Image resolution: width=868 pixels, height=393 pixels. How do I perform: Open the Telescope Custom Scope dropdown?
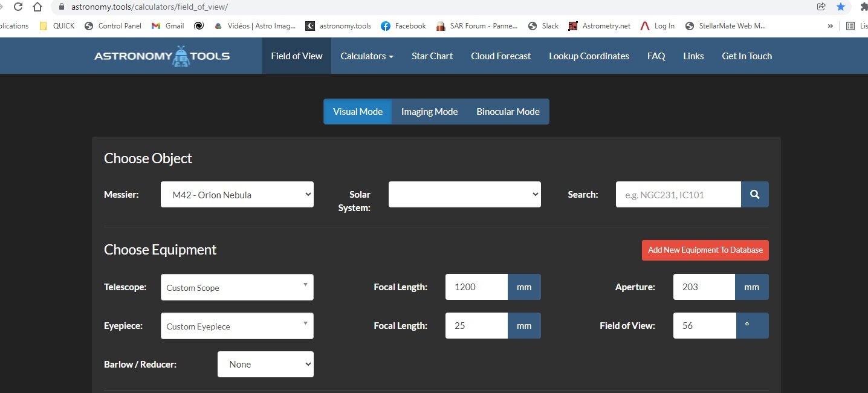coord(237,287)
